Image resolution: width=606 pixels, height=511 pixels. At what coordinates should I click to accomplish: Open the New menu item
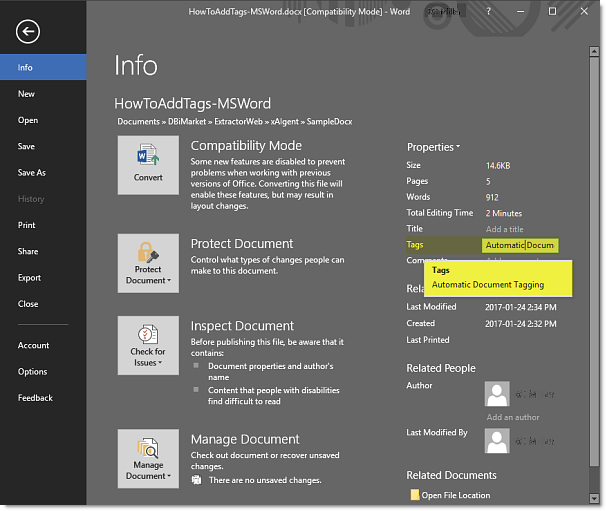tap(43, 94)
